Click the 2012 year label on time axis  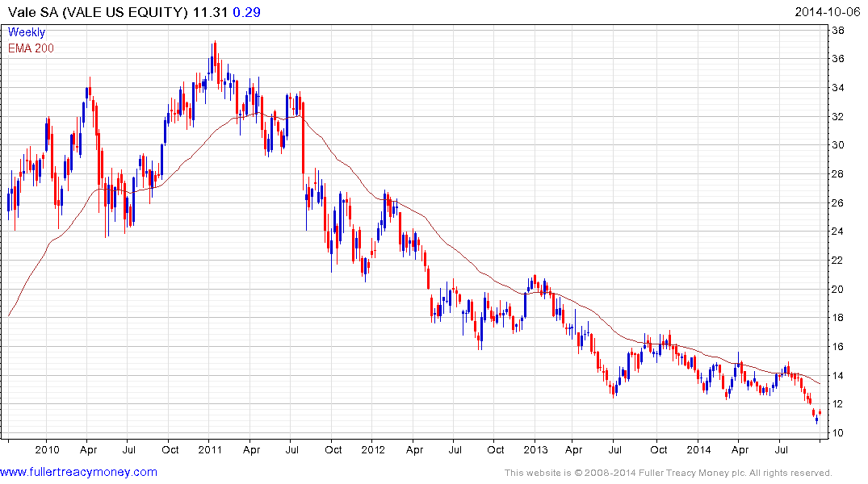373,449
